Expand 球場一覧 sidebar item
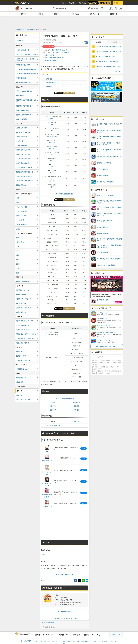 point(27,391)
